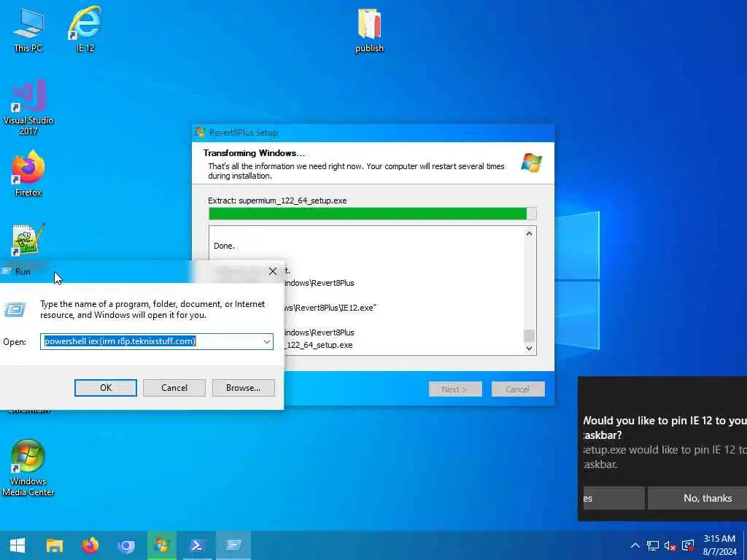The image size is (747, 560).
Task: Select the Windows Media Center desktop icon
Action: click(x=28, y=467)
